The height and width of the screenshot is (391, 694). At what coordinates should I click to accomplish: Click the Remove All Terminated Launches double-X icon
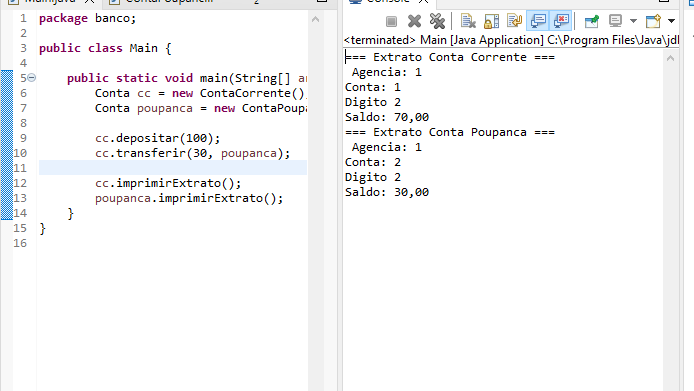coord(437,21)
